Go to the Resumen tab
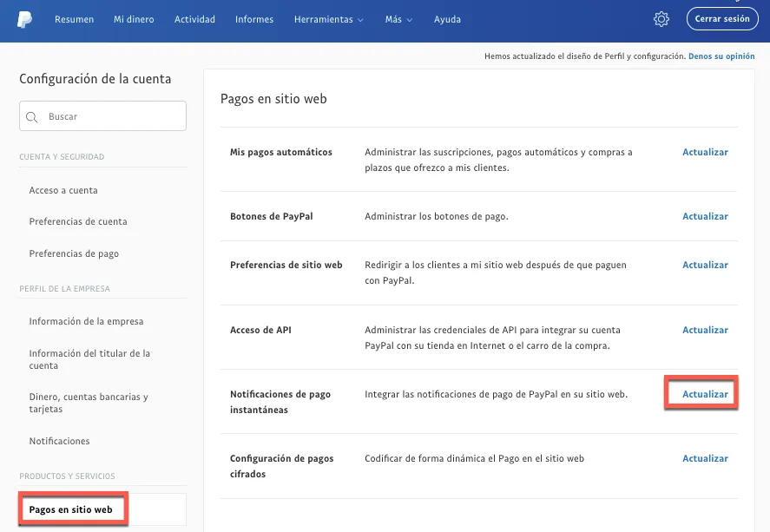Image resolution: width=770 pixels, height=532 pixels. (74, 20)
